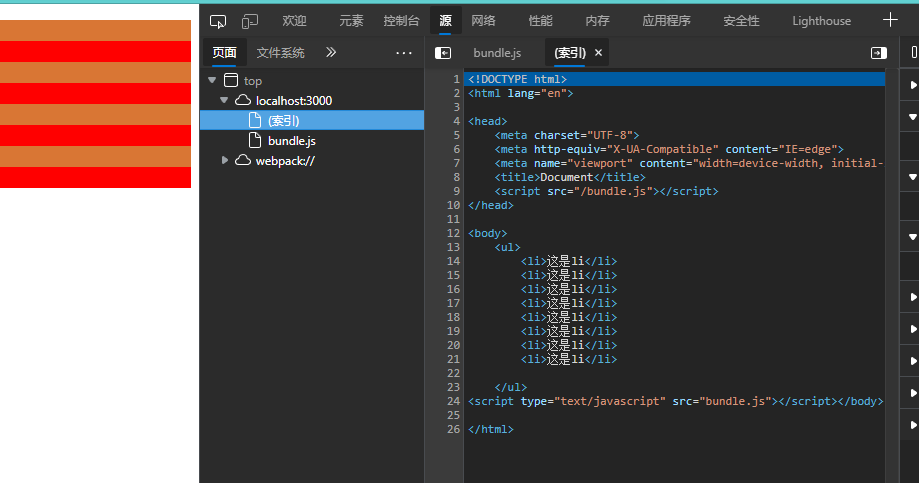The width and height of the screenshot is (919, 483).
Task: Click the <html lang="en"> code line
Action: tap(520, 93)
